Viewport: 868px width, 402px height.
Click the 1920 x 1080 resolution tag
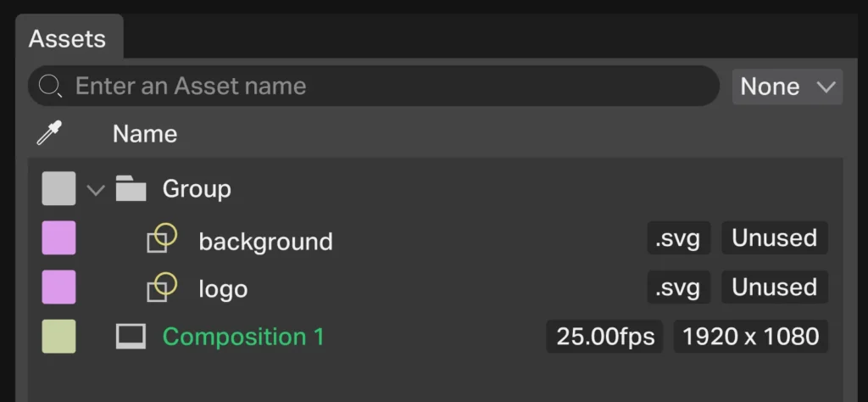coord(751,337)
